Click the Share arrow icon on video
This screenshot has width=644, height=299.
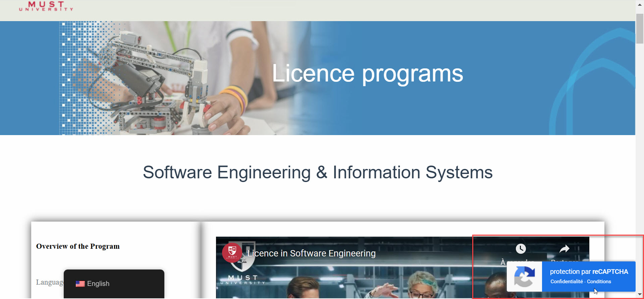click(565, 249)
